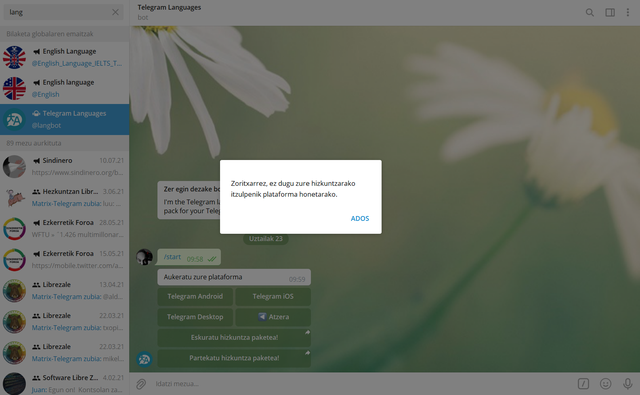Open Librezale result mentioning mikel
Viewport: 640px width, 395px height.
pyautogui.click(x=64, y=353)
